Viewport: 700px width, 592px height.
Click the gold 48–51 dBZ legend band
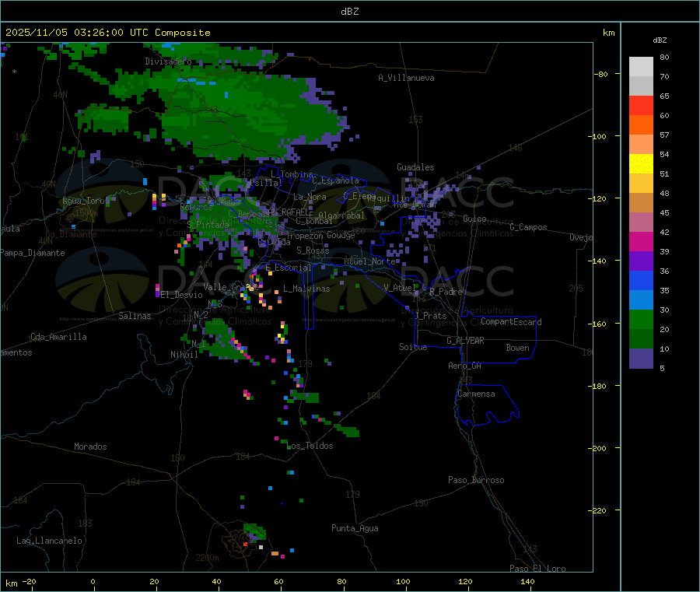641,184
